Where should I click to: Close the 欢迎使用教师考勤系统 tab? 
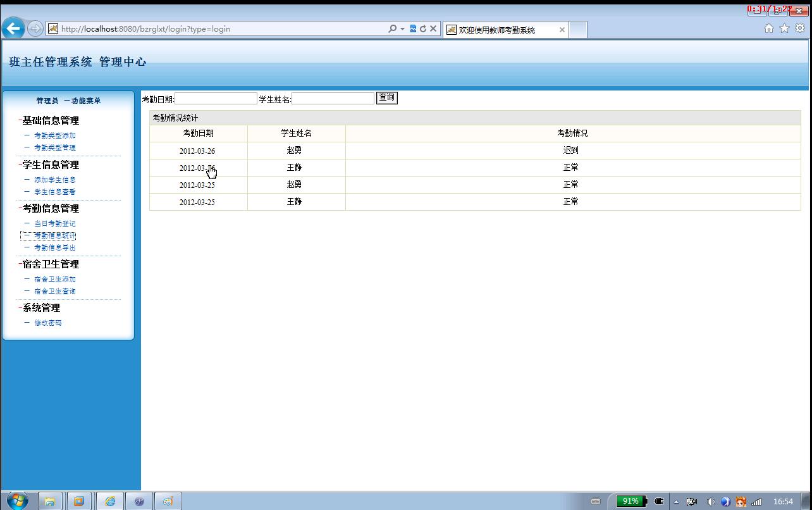(x=562, y=30)
